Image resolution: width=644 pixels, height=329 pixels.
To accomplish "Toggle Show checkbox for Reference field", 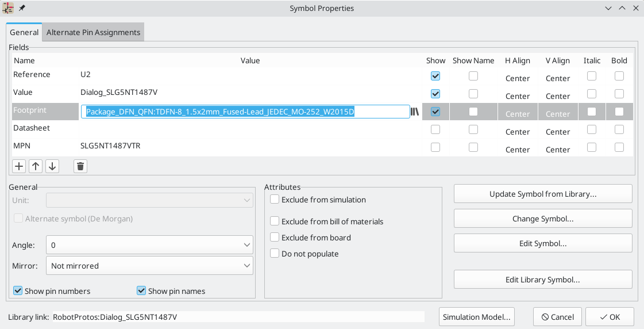I will [435, 76].
